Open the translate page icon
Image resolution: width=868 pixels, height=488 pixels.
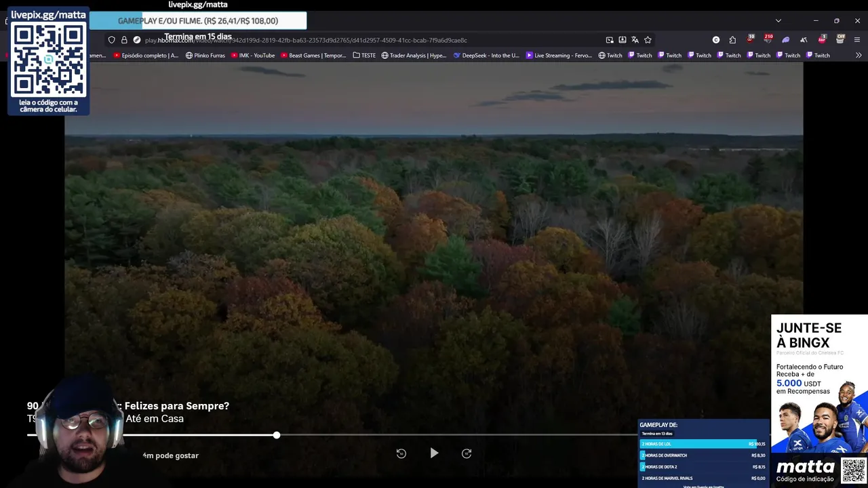tap(635, 40)
